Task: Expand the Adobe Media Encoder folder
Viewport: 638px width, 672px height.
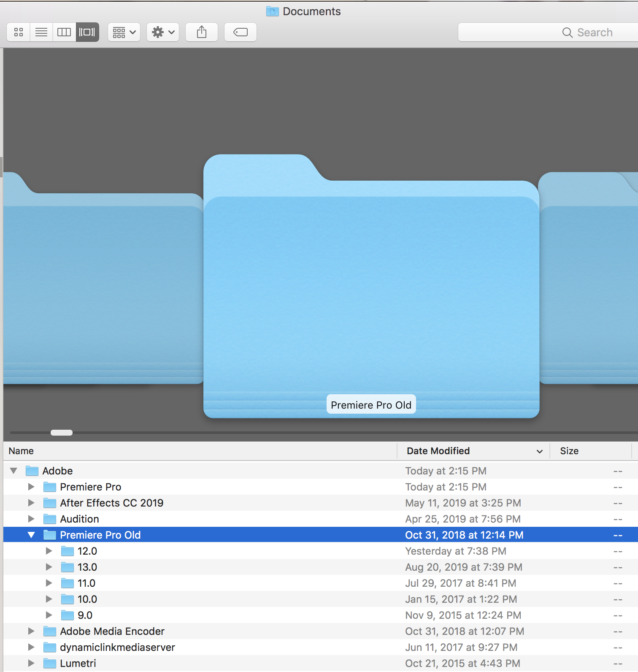Action: click(x=31, y=631)
